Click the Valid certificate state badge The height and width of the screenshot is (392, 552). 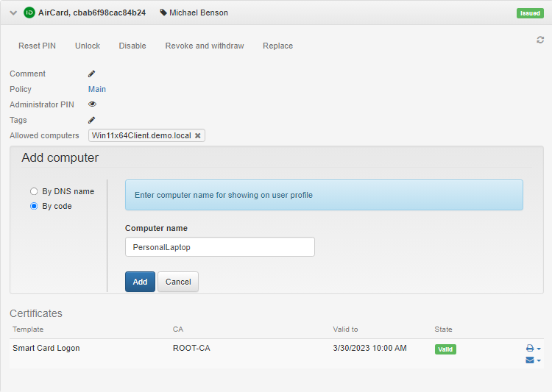445,349
